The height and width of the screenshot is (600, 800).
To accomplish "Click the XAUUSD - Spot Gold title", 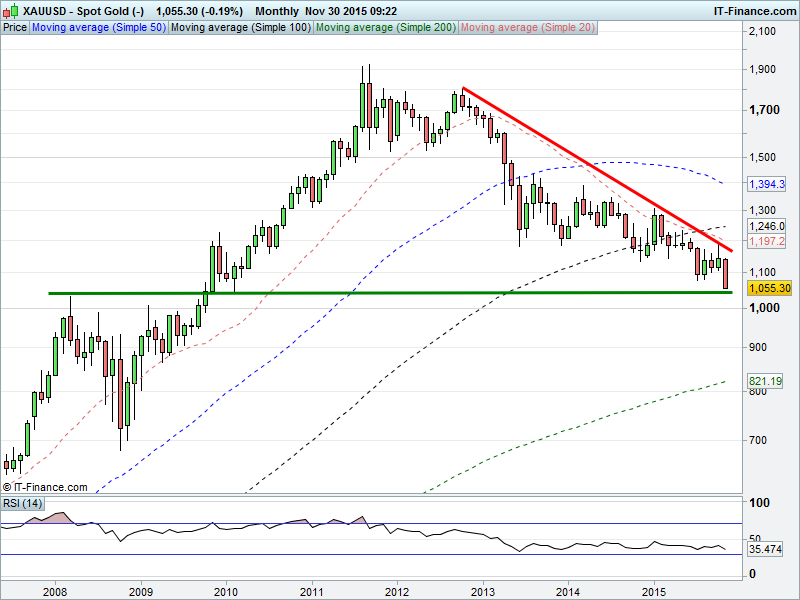I will coord(70,10).
